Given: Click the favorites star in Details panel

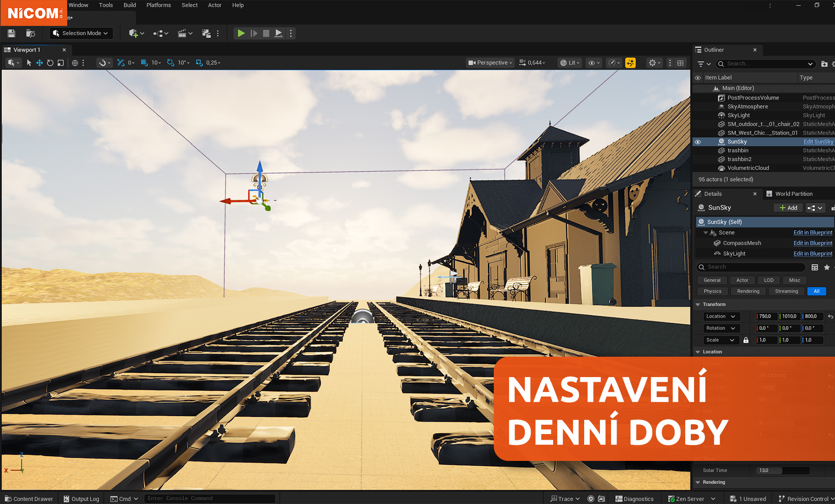Looking at the screenshot, I should coord(827,267).
